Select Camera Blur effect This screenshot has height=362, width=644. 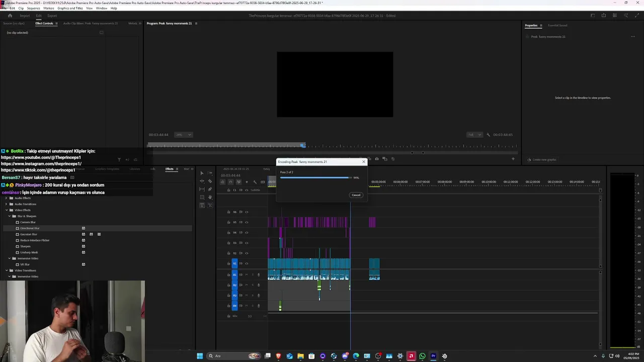[28, 222]
